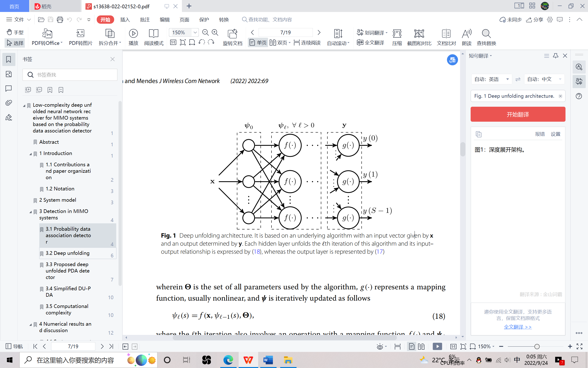The height and width of the screenshot is (368, 588).
Task: Click 分享 share button
Action: (x=534, y=20)
